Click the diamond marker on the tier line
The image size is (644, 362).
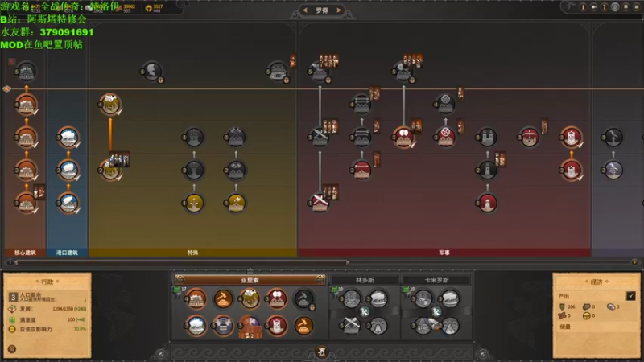point(6,88)
